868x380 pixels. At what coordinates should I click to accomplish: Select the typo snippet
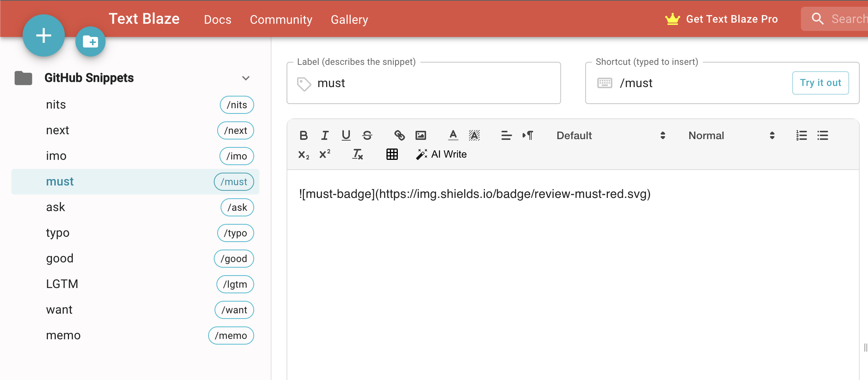pyautogui.click(x=135, y=233)
